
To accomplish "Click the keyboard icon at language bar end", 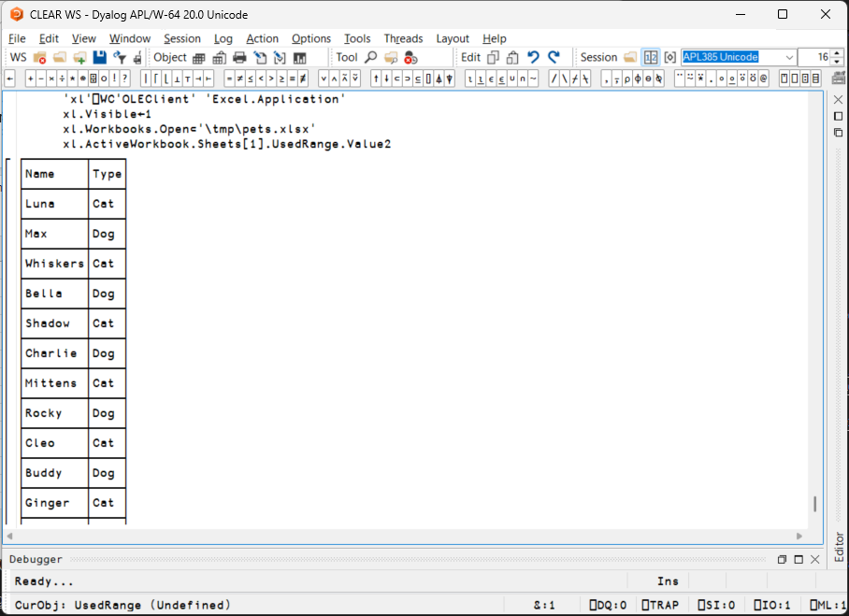I will click(x=839, y=79).
